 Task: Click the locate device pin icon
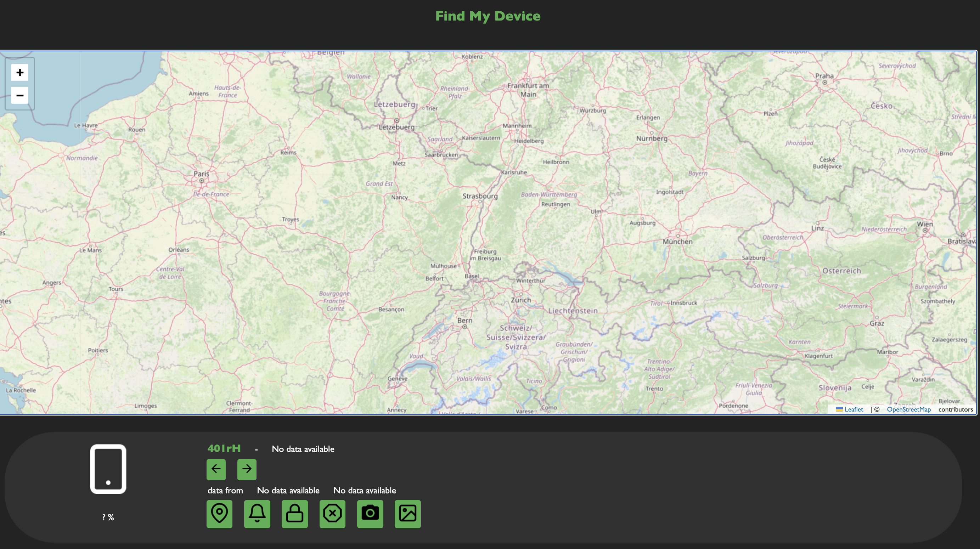click(219, 514)
